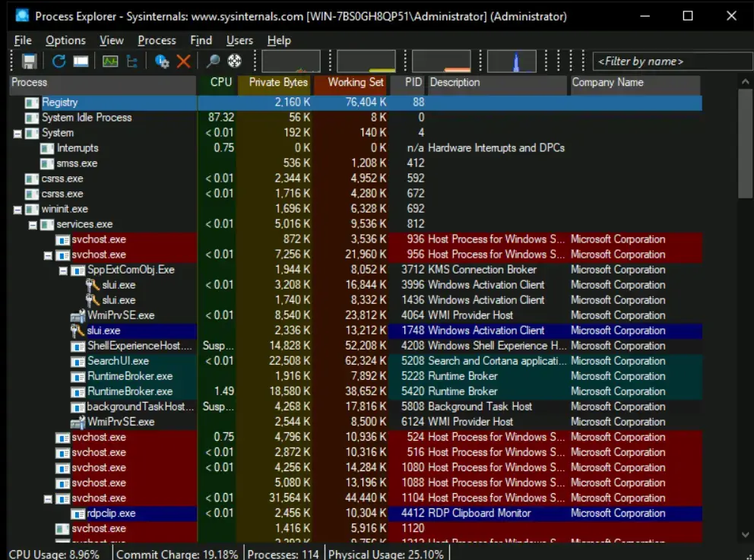754x560 pixels.
Task: Refresh the process list with the circular arrow icon
Action: point(59,61)
